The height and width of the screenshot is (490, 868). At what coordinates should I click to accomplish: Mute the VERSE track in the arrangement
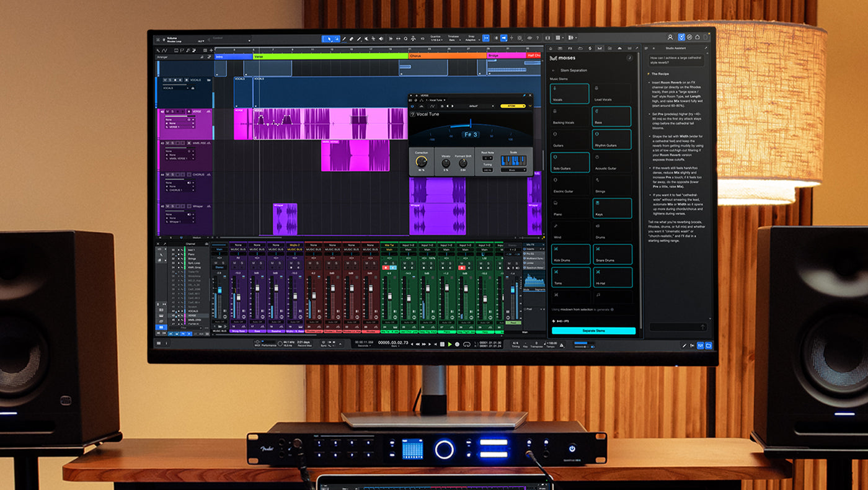pos(167,112)
